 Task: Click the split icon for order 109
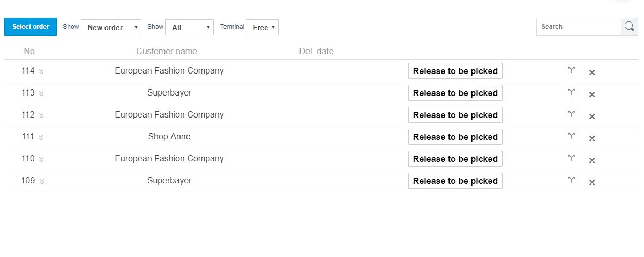571,180
